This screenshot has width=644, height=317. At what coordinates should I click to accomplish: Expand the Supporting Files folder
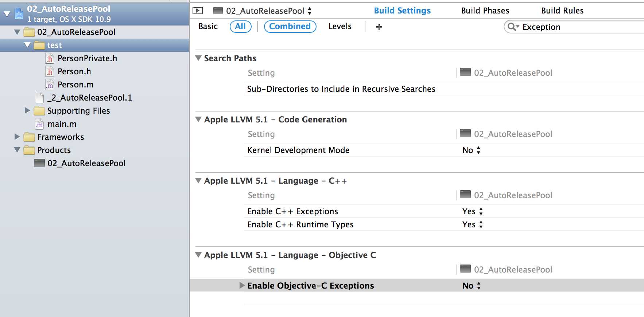[x=27, y=110]
